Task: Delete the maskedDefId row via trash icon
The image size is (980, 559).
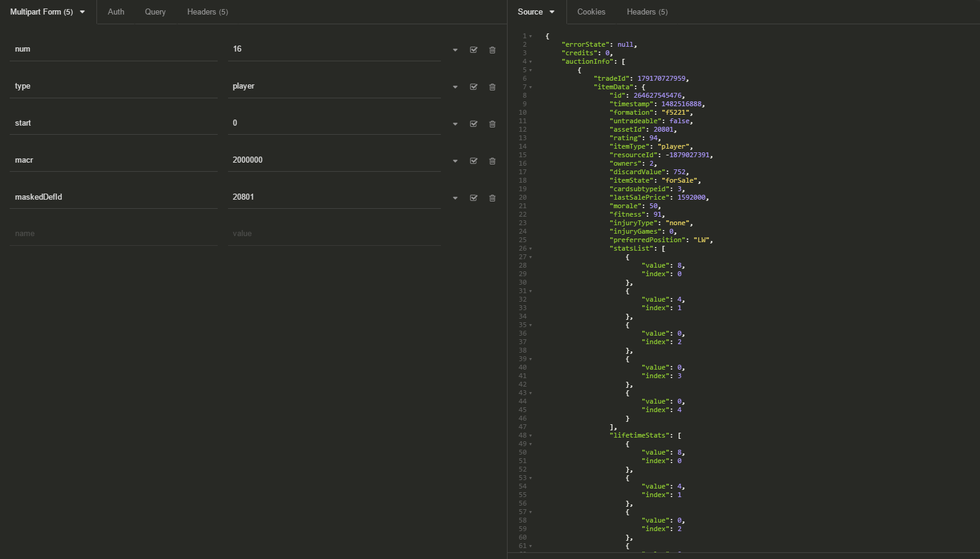Action: (492, 198)
